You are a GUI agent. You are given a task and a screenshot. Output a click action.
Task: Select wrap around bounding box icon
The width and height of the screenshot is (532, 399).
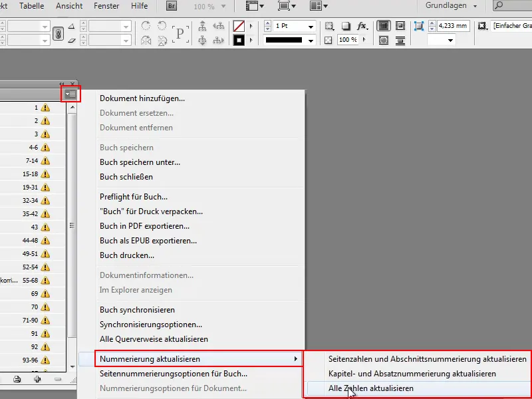click(x=400, y=26)
